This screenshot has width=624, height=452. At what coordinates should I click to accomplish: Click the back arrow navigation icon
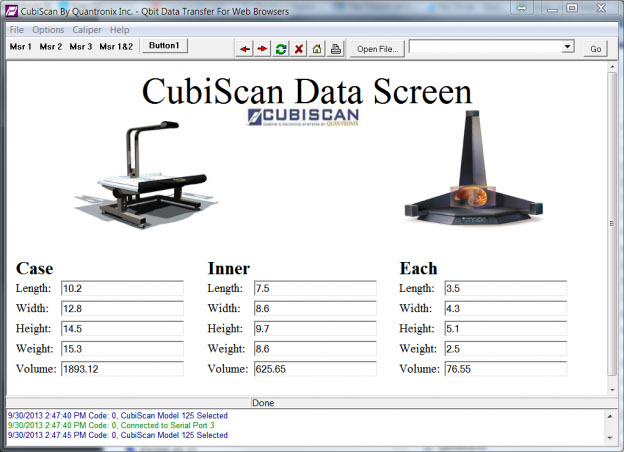click(245, 48)
